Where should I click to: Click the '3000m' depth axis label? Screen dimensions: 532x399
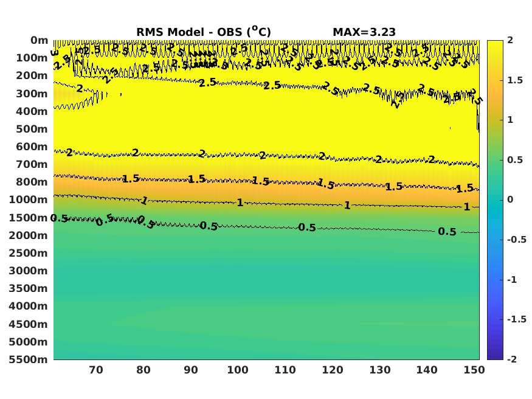click(29, 271)
